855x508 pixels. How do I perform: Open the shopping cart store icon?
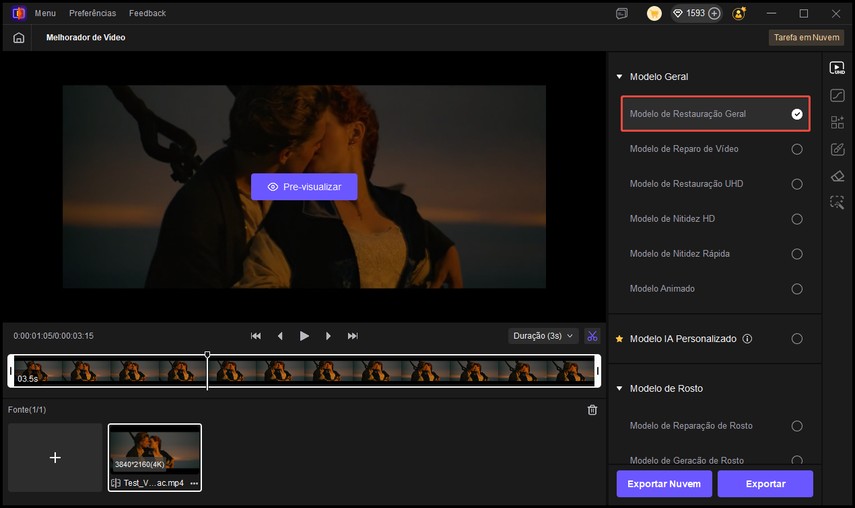tap(654, 13)
